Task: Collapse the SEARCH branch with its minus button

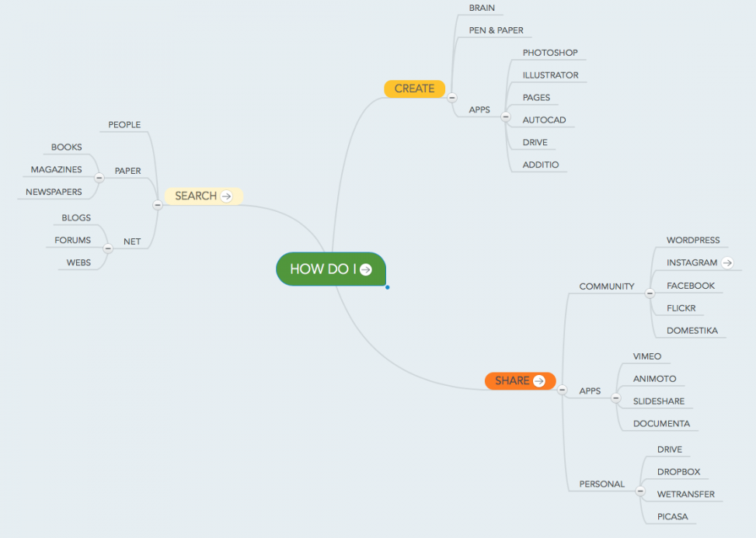Action: tap(158, 205)
